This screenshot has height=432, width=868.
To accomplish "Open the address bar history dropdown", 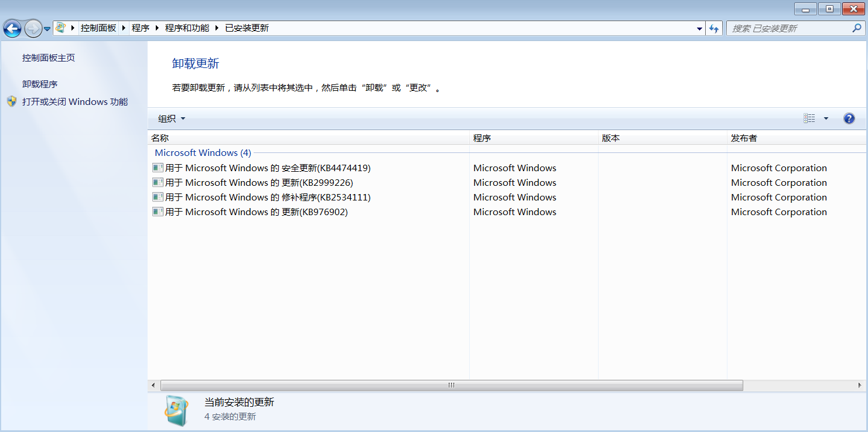I will tap(700, 28).
